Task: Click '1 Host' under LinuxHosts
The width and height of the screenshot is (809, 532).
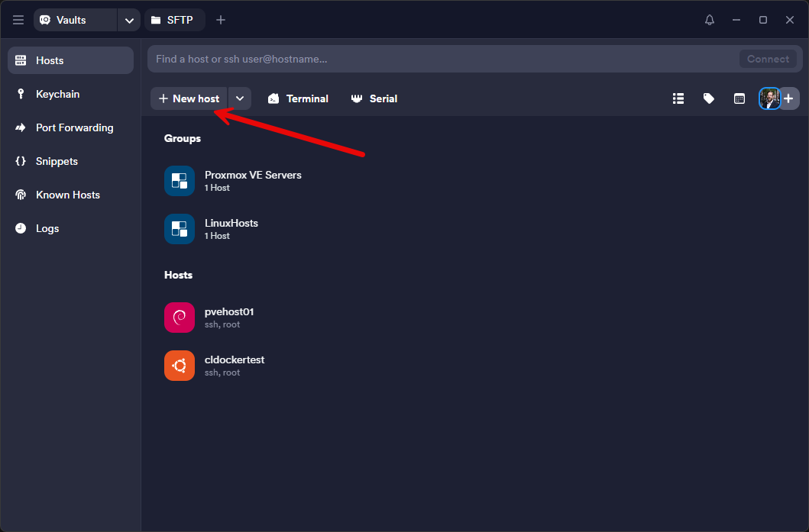Action: pyautogui.click(x=217, y=236)
